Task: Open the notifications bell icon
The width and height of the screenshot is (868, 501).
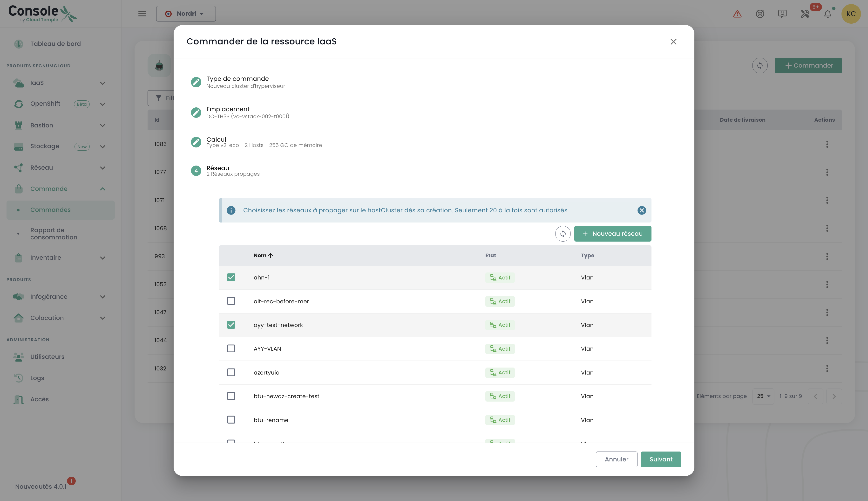Action: click(827, 14)
